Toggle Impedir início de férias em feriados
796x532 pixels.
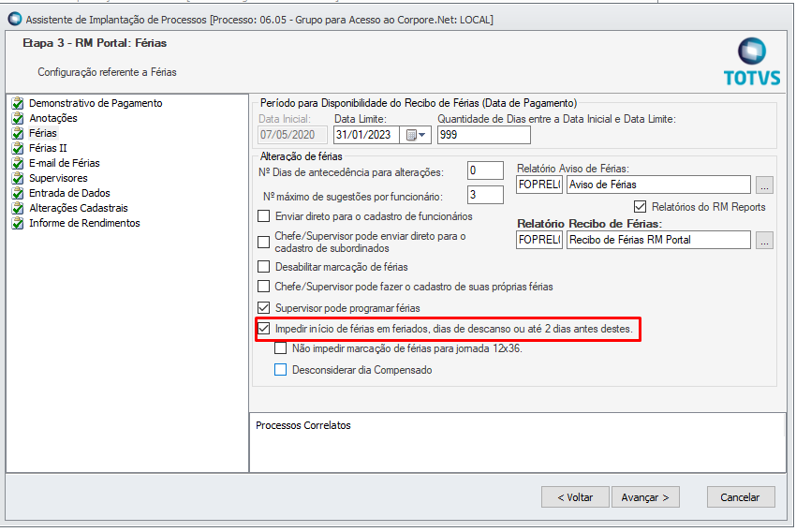coord(263,329)
